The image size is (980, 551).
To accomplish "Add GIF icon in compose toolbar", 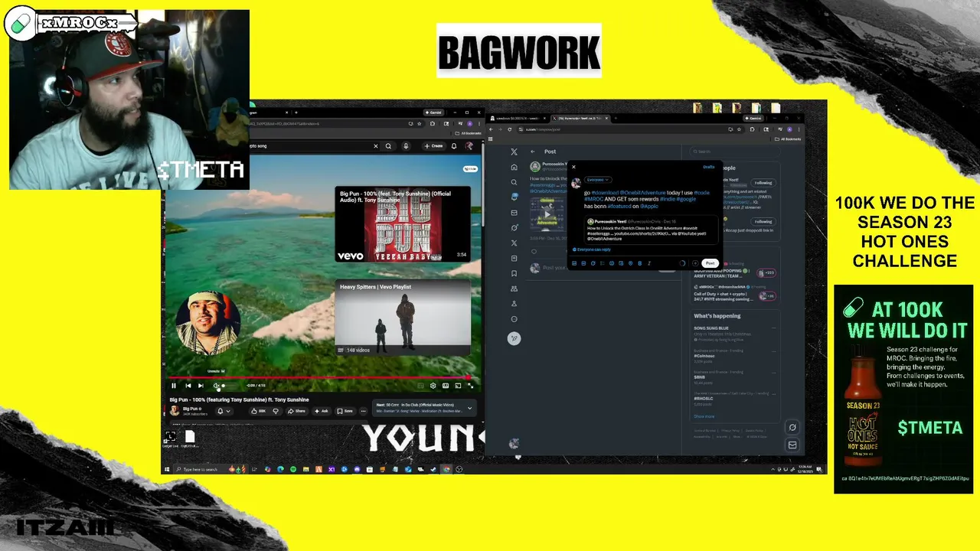I will [583, 263].
